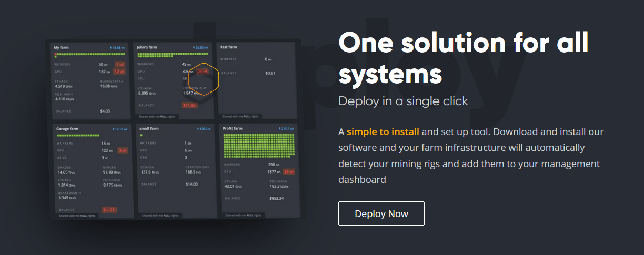Open the John's farm card title
Screen dimensions: 644x255
[x=147, y=47]
